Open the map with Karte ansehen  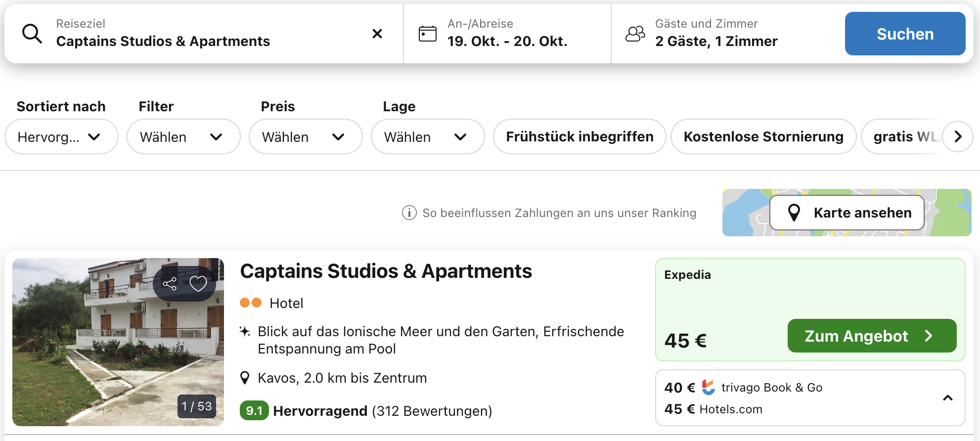(847, 213)
